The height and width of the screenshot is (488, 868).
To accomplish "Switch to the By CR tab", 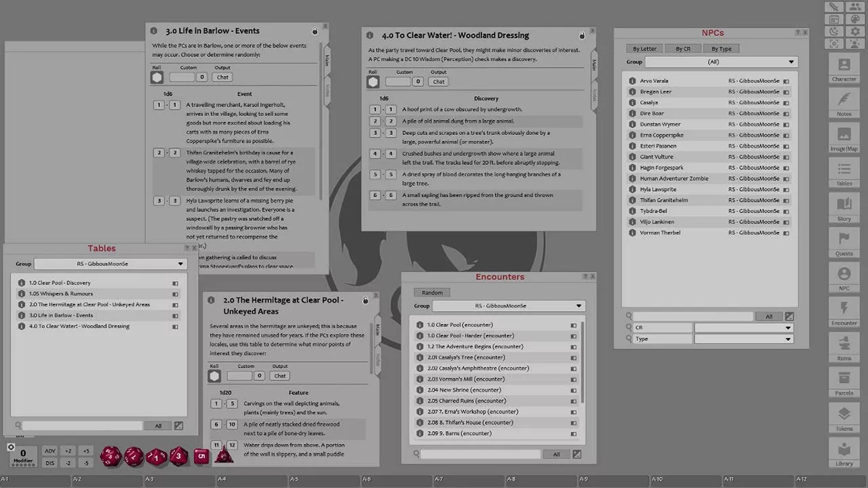I will (683, 49).
